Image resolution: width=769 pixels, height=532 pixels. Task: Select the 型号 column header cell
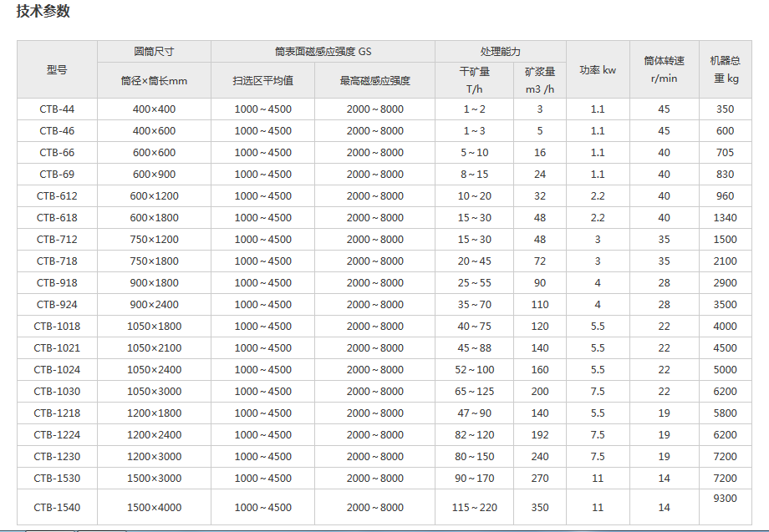[57, 70]
